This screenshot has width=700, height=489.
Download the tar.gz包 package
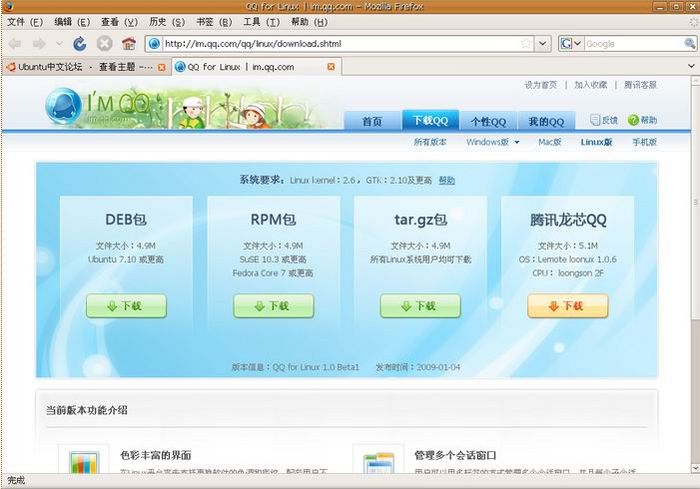pyautogui.click(x=420, y=306)
